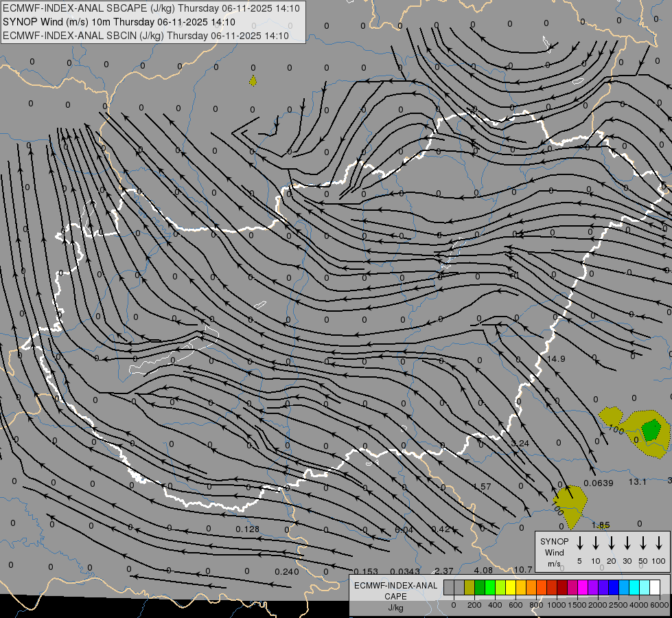Select the SBCIN layer title line
This screenshot has height=618, width=672.
146,36
